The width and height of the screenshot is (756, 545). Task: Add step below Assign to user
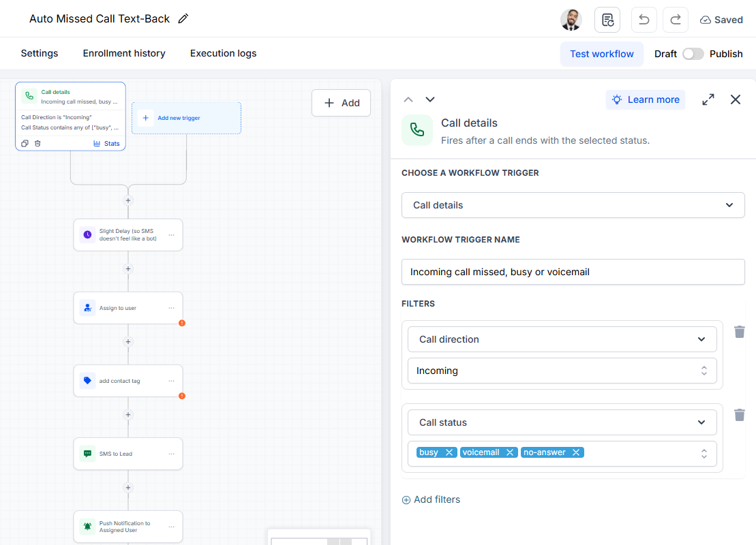[x=127, y=342]
